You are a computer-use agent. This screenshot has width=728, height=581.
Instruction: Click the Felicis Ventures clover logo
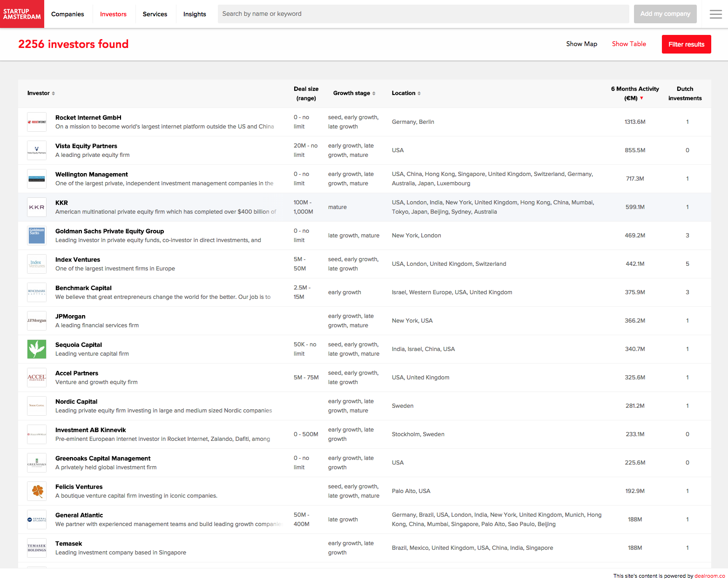37,491
